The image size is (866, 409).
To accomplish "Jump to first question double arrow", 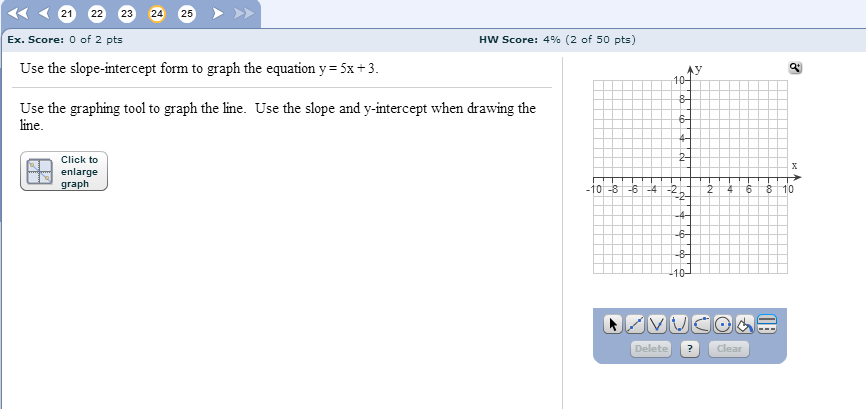I will 19,13.
